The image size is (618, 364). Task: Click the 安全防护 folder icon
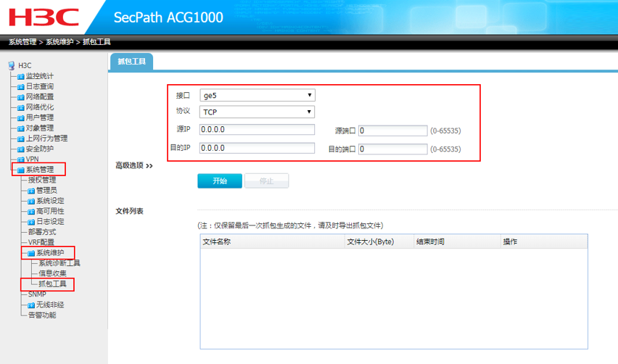click(21, 149)
